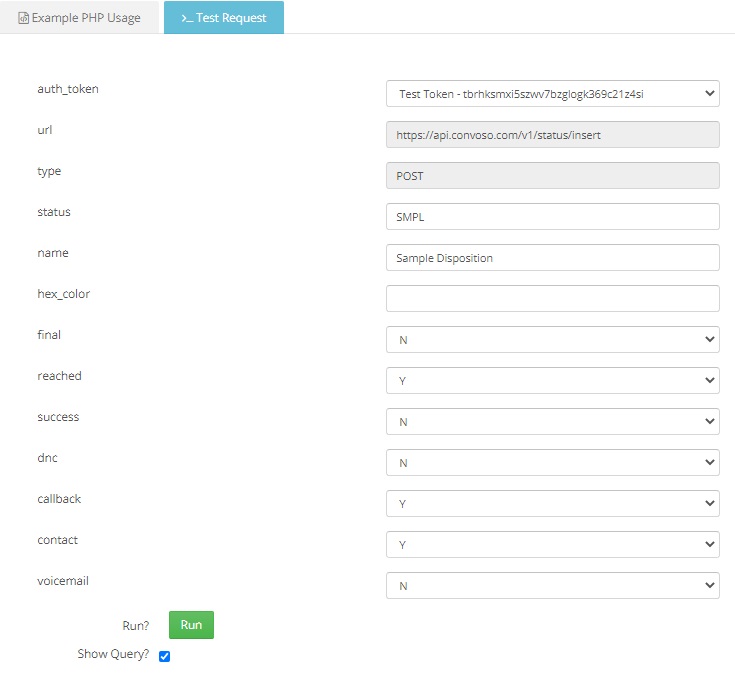Open the contact dropdown
Image resolution: width=735 pixels, height=675 pixels.
click(552, 545)
